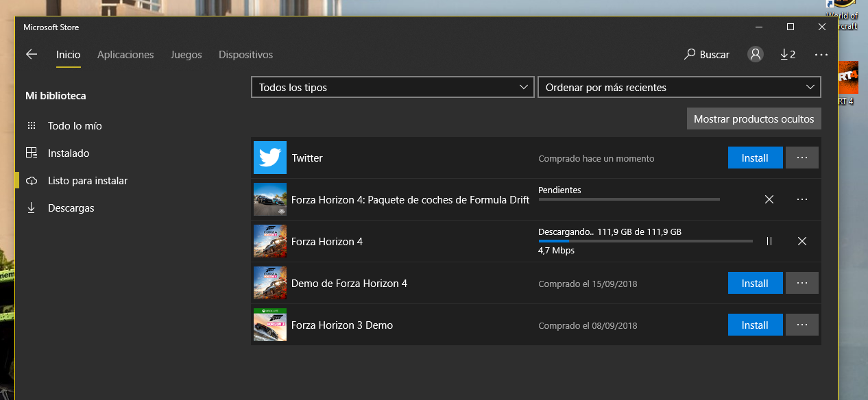The width and height of the screenshot is (868, 400).
Task: Click the Pendientes progress bar for Formula Drift
Action: click(x=629, y=199)
